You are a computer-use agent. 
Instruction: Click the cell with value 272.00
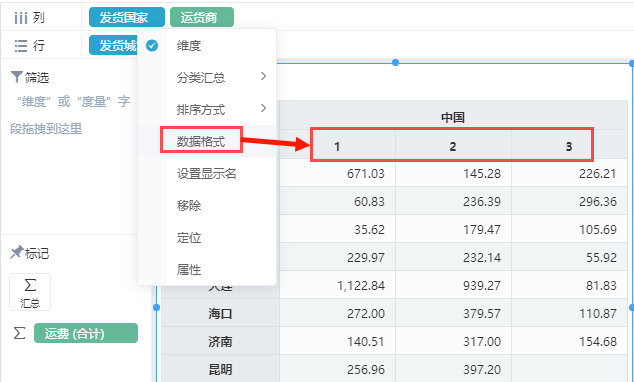[x=337, y=313]
